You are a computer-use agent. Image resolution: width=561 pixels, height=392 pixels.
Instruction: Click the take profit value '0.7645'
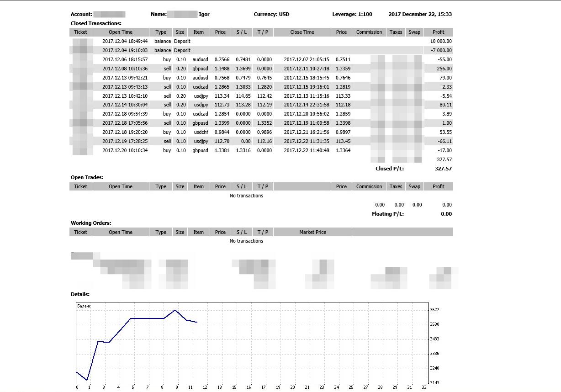pos(264,78)
